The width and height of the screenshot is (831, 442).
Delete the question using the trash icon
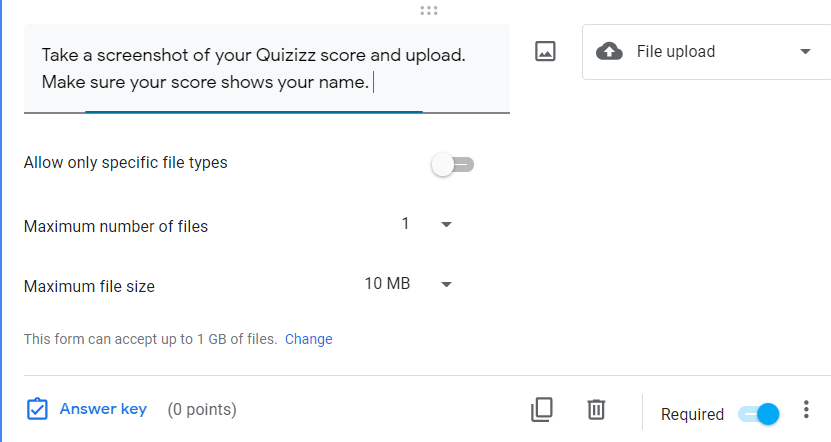click(596, 409)
